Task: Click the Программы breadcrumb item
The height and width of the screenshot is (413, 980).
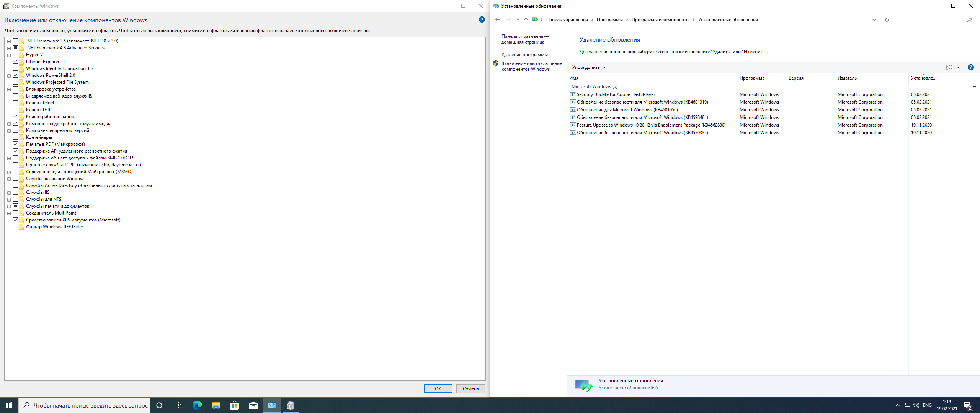Action: click(x=609, y=20)
